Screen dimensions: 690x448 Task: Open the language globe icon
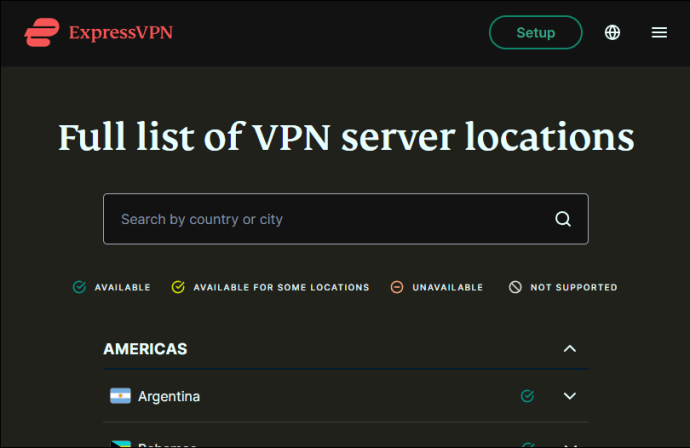[612, 32]
